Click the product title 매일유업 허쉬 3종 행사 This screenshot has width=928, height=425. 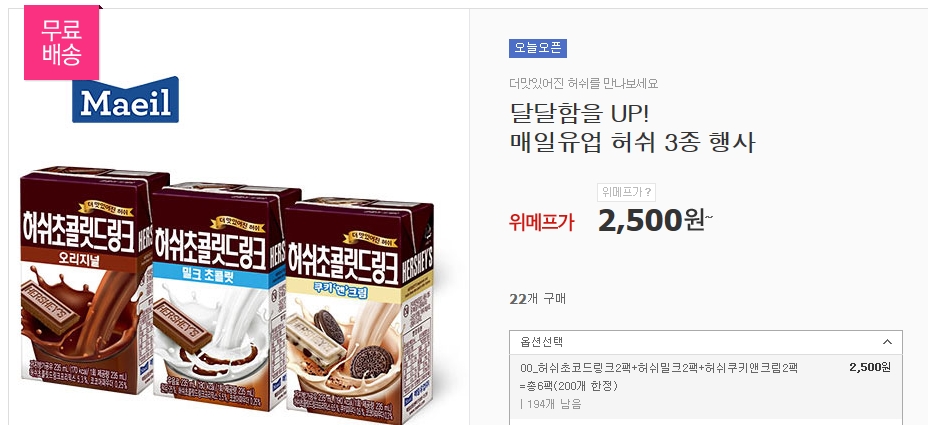coord(632,143)
